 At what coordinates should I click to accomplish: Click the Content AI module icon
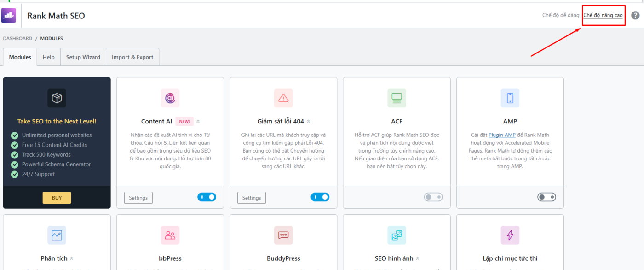click(170, 98)
